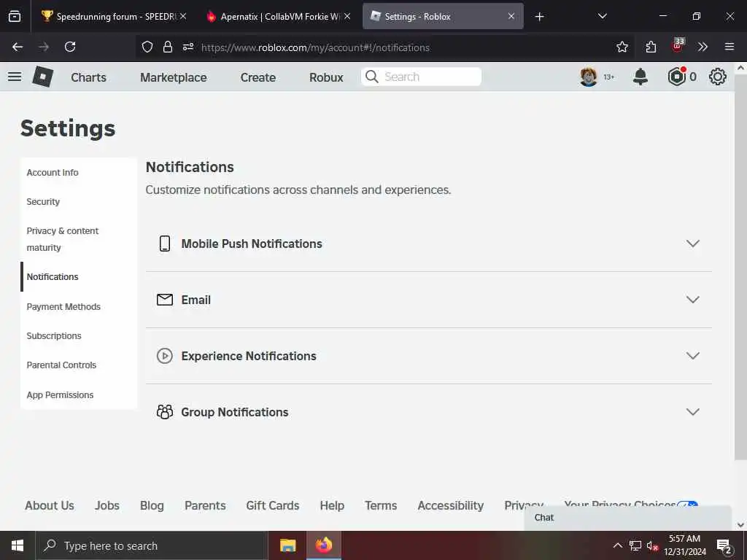
Task: Click Firefox icon in taskbar
Action: 323,545
